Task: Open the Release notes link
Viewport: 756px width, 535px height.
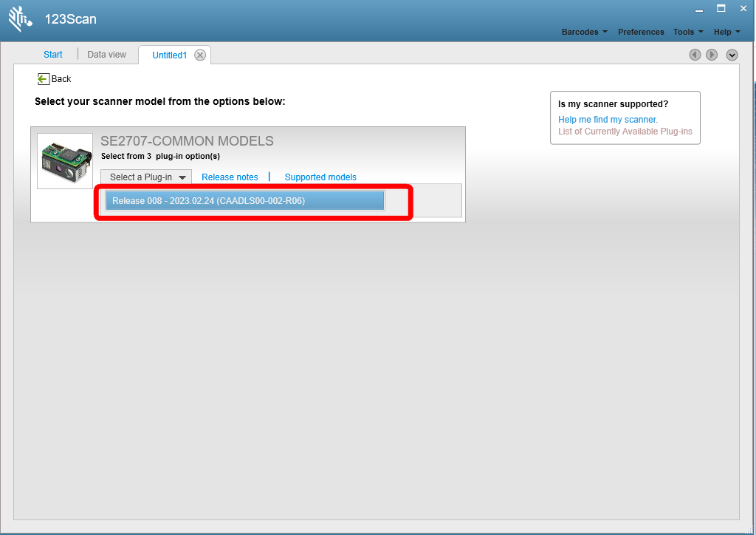Action: click(x=230, y=177)
